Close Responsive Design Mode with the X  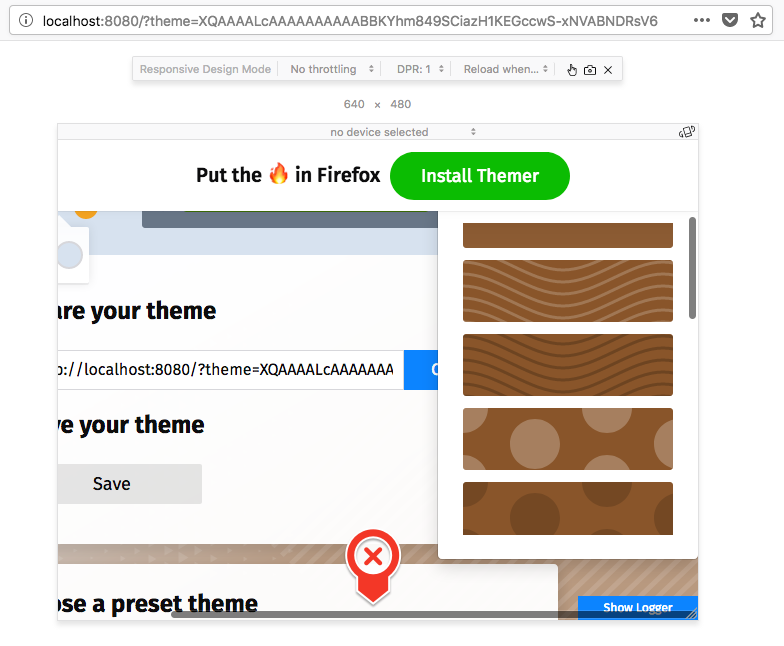click(608, 70)
